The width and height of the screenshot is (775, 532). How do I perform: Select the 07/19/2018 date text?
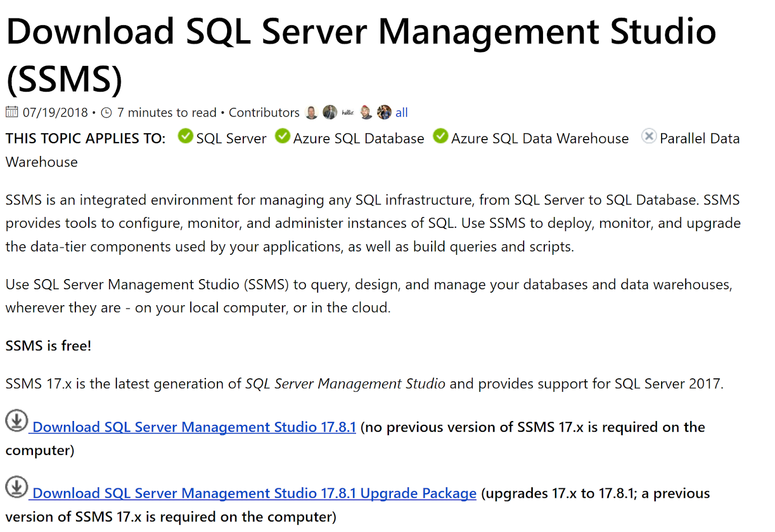pos(53,112)
